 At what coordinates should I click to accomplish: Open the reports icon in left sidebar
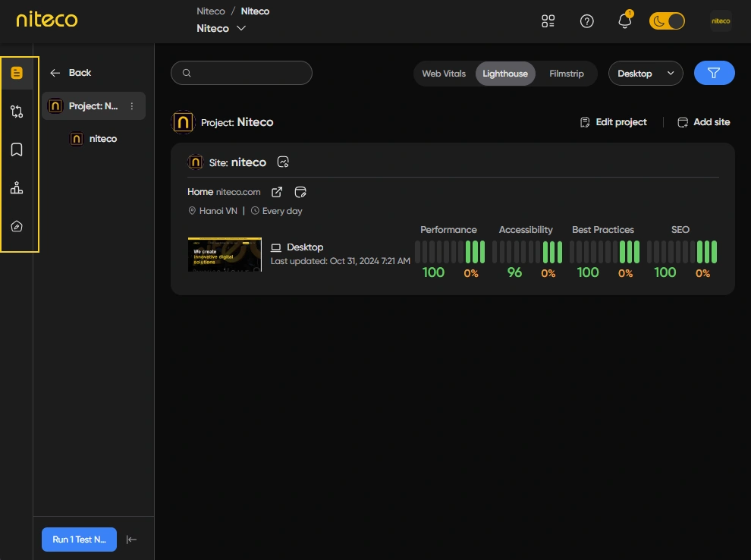point(17,73)
